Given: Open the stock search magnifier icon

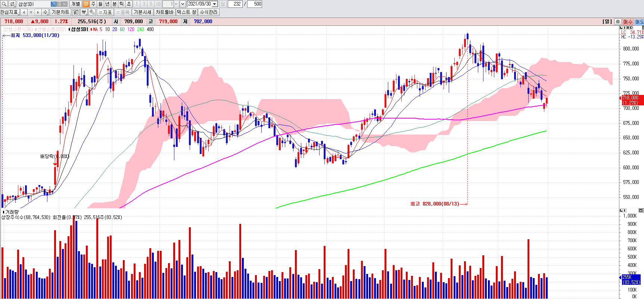Looking at the screenshot, I should click(x=4, y=4).
